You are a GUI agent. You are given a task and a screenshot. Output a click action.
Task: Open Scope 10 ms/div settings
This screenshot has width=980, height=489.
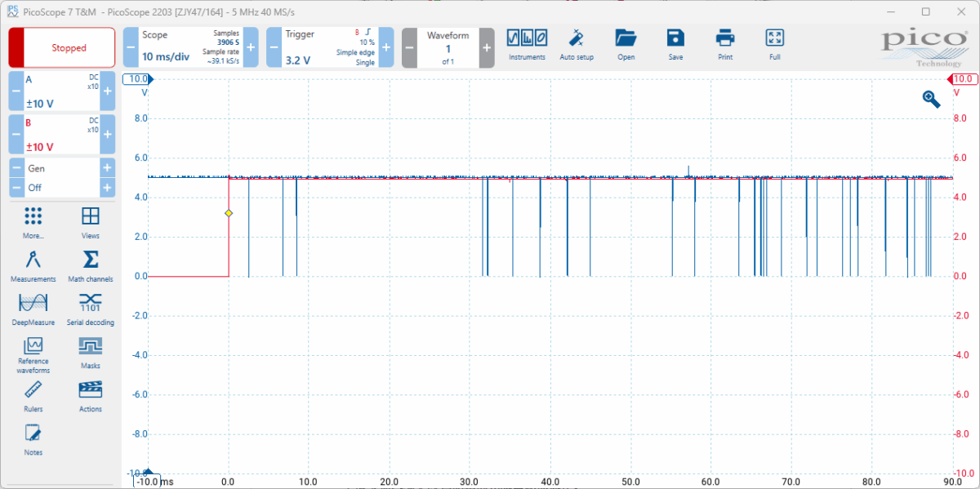point(190,47)
